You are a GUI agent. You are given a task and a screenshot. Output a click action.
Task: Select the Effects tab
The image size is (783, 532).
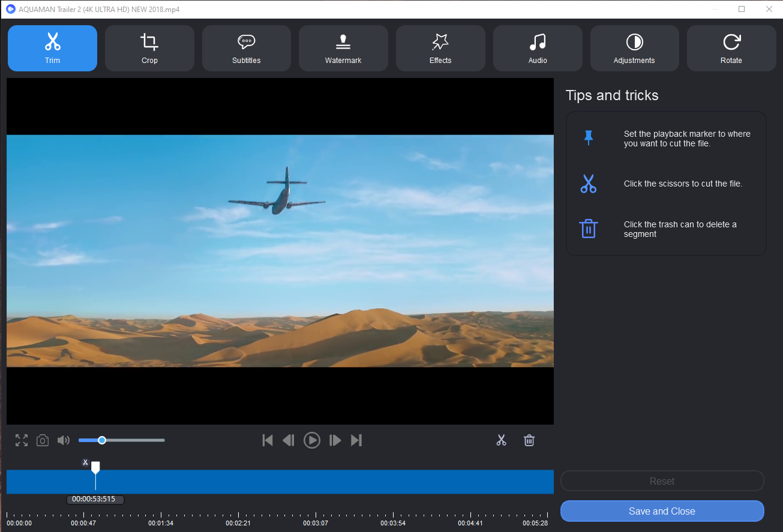[440, 49]
